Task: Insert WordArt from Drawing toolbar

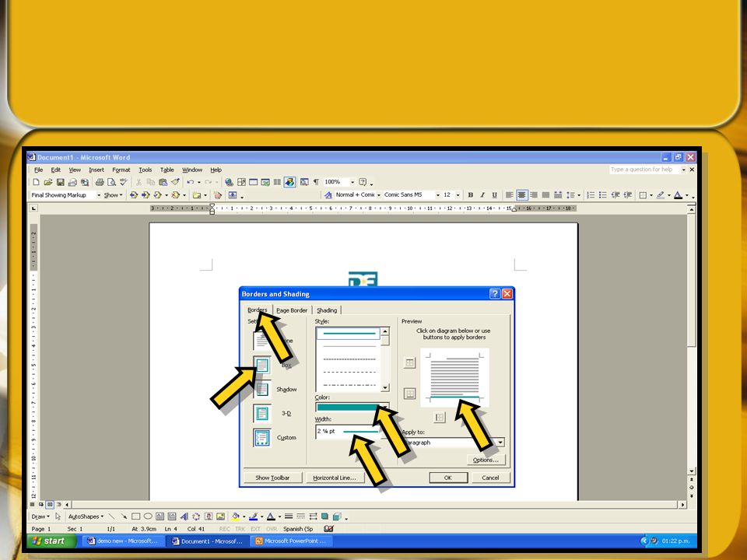Action: (x=184, y=516)
